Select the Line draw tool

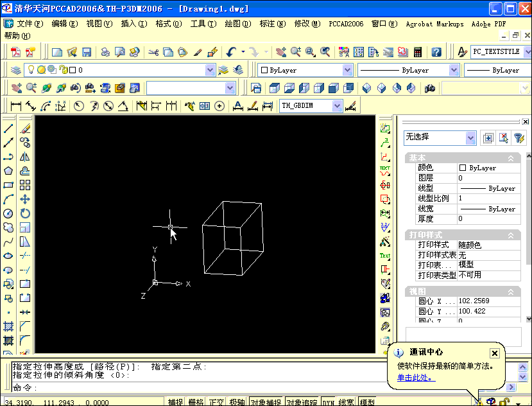tap(8, 128)
